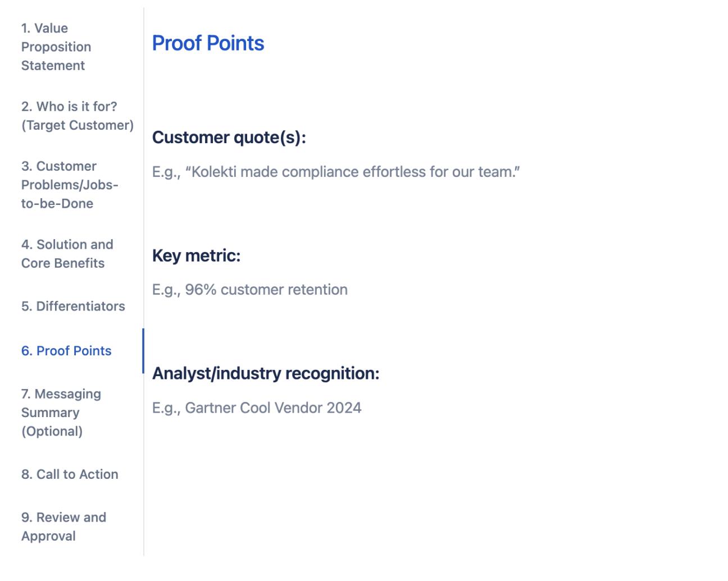Navigate to Who is it for? section
The image size is (728, 581).
coord(78,115)
